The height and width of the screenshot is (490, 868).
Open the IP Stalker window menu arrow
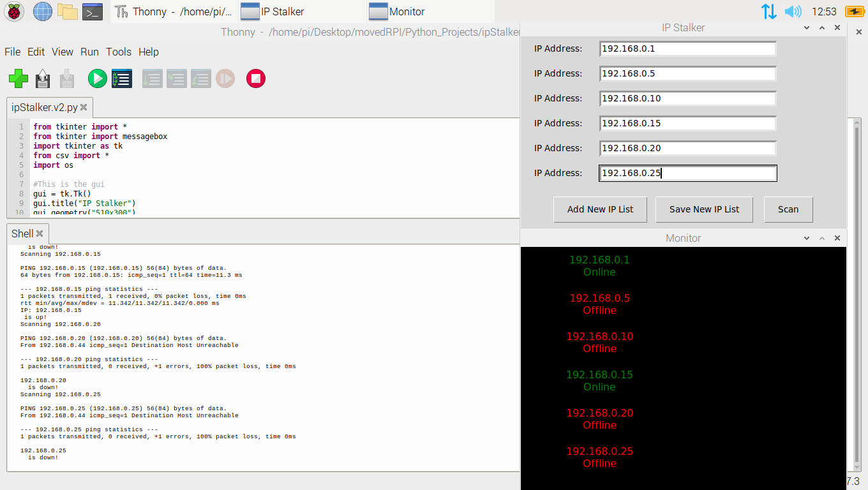point(807,28)
